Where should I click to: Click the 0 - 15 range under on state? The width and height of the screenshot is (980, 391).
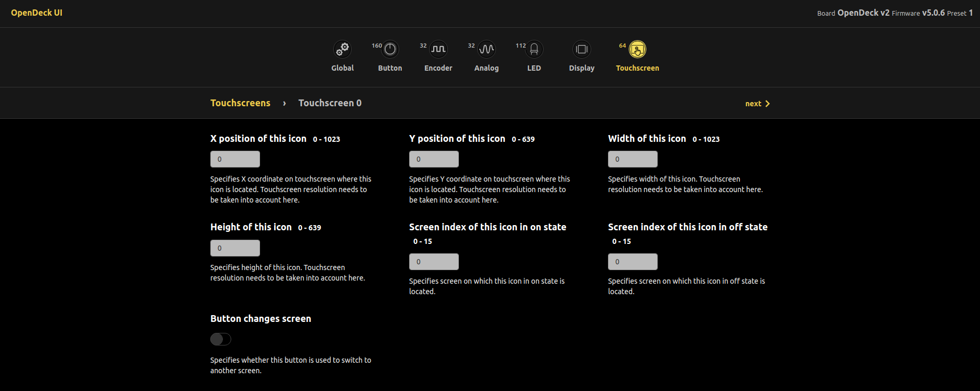click(423, 241)
